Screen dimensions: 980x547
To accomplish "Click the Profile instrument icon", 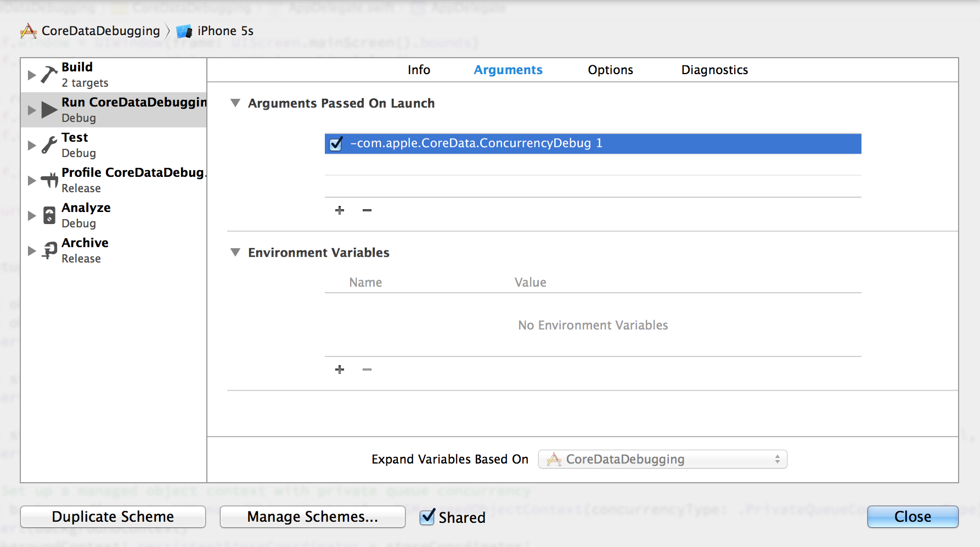I will (x=49, y=180).
